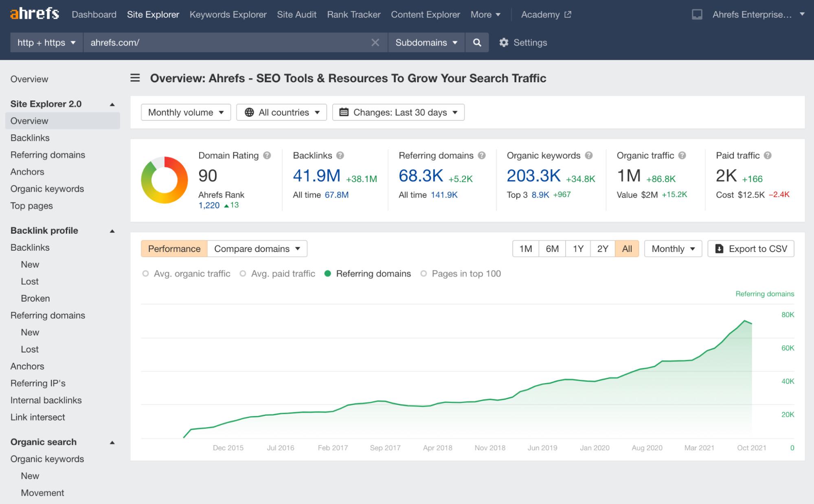The width and height of the screenshot is (814, 504).
Task: Select the 1Y time range tab
Action: click(x=578, y=249)
